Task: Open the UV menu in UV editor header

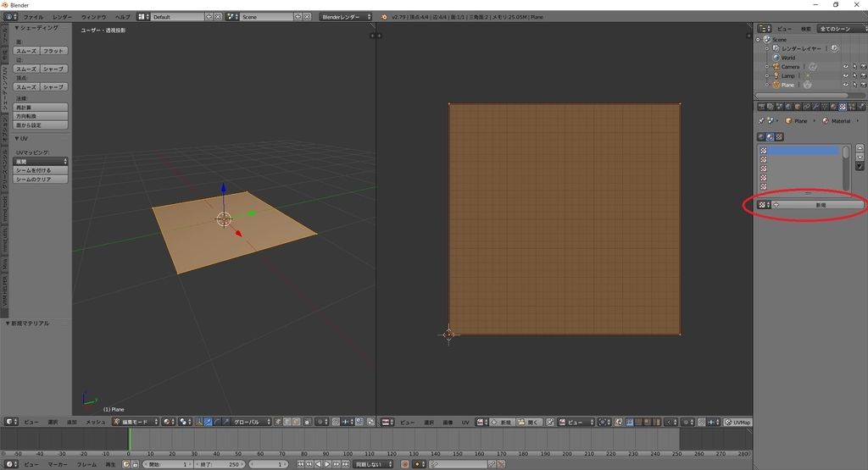Action: 465,423
